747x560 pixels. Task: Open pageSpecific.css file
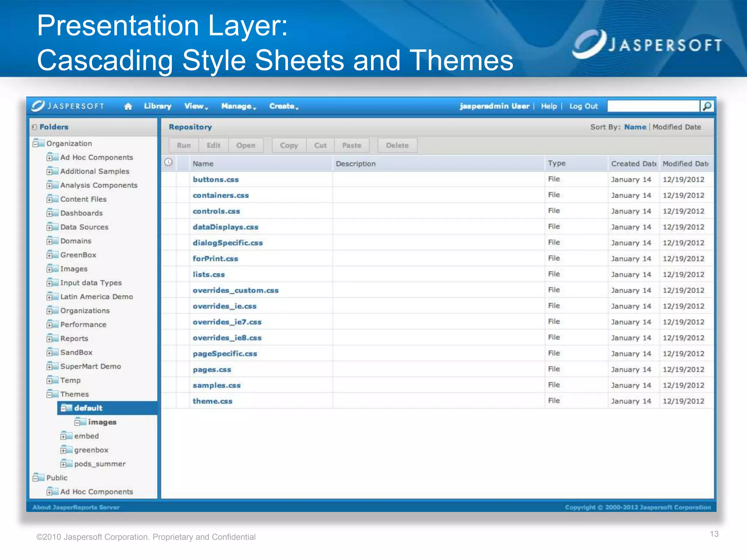pyautogui.click(x=225, y=354)
